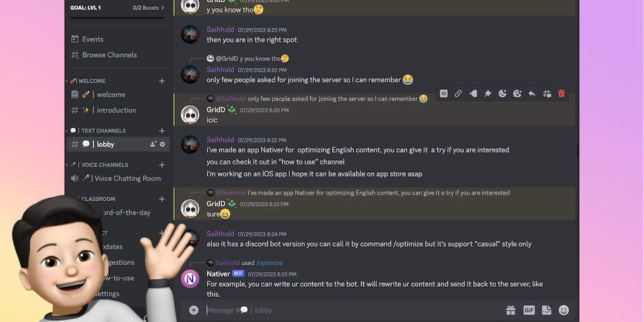Open the emoji picker in message bar
Image resolution: width=644 pixels, height=322 pixels.
[564, 310]
